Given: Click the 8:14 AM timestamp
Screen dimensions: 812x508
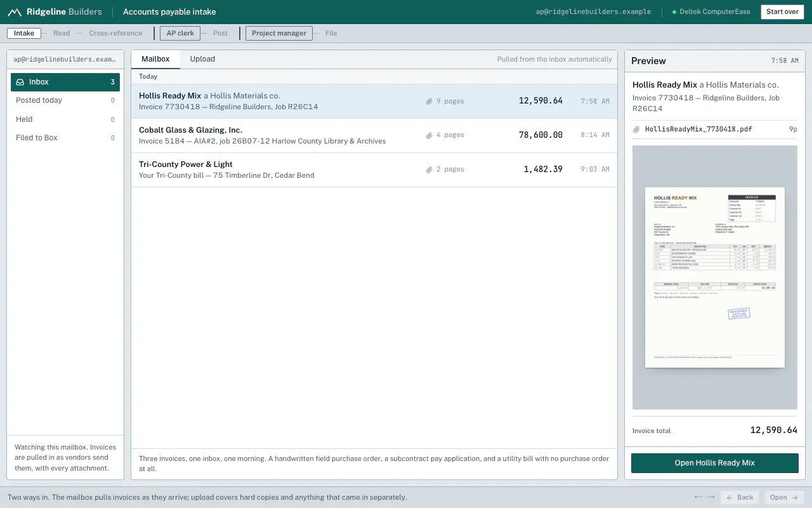Looking at the screenshot, I should click(595, 135).
